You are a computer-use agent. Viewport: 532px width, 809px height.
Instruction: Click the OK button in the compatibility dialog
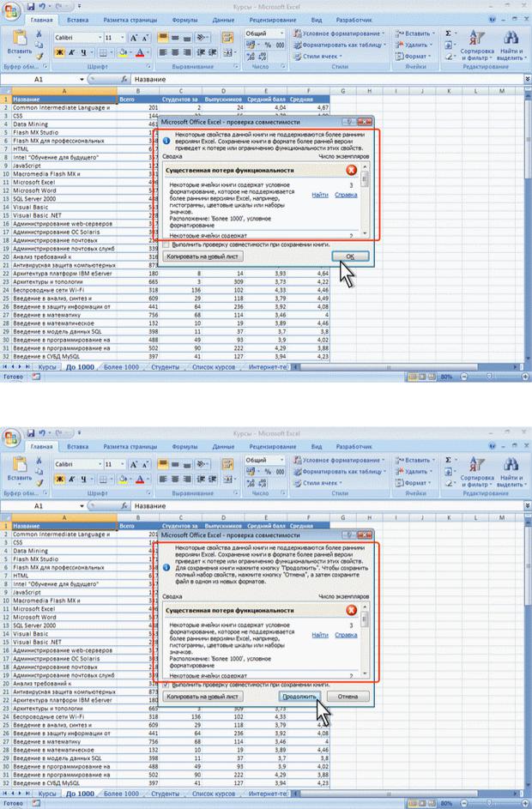point(350,257)
